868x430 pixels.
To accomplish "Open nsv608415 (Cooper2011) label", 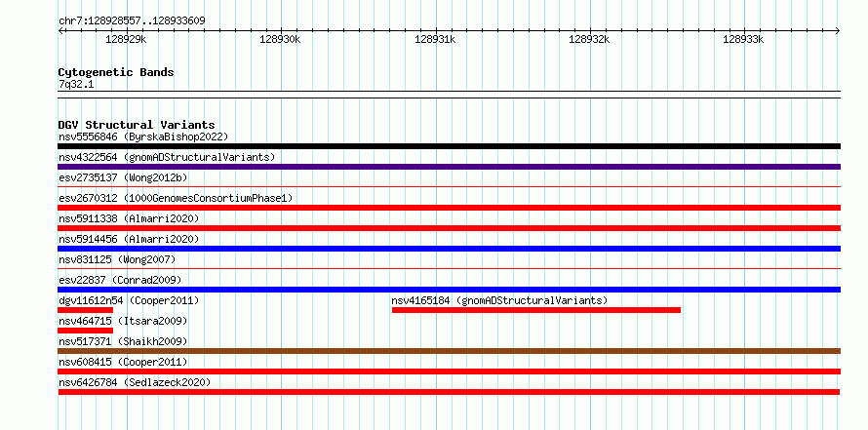I will point(123,362).
